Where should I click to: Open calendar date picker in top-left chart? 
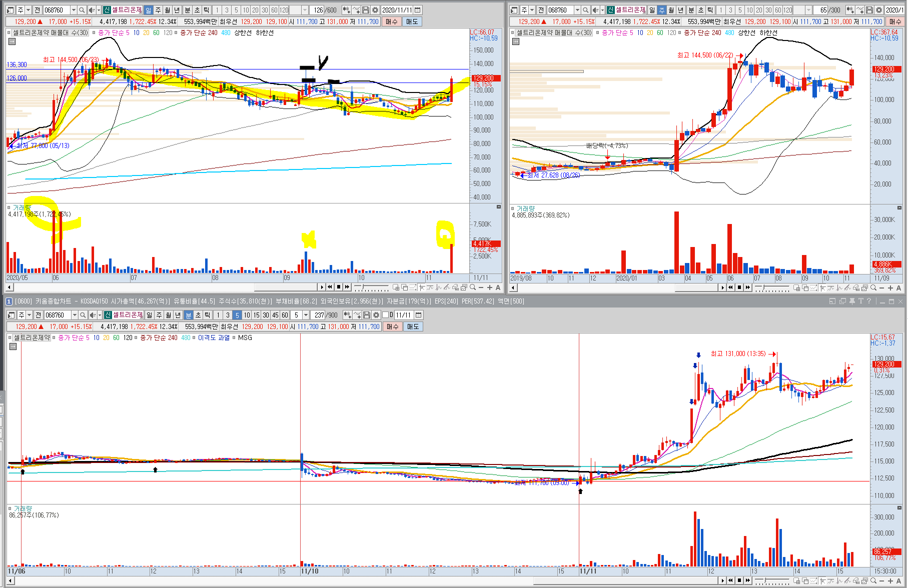pyautogui.click(x=418, y=10)
